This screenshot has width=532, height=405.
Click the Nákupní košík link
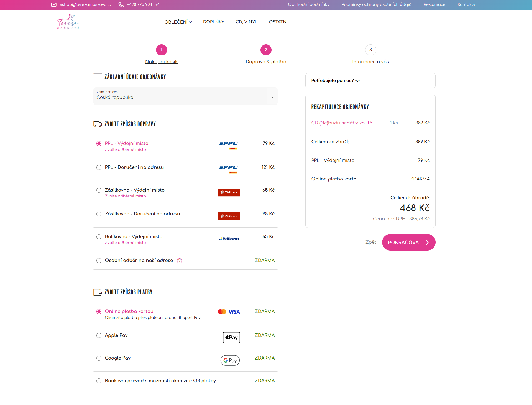click(x=161, y=62)
